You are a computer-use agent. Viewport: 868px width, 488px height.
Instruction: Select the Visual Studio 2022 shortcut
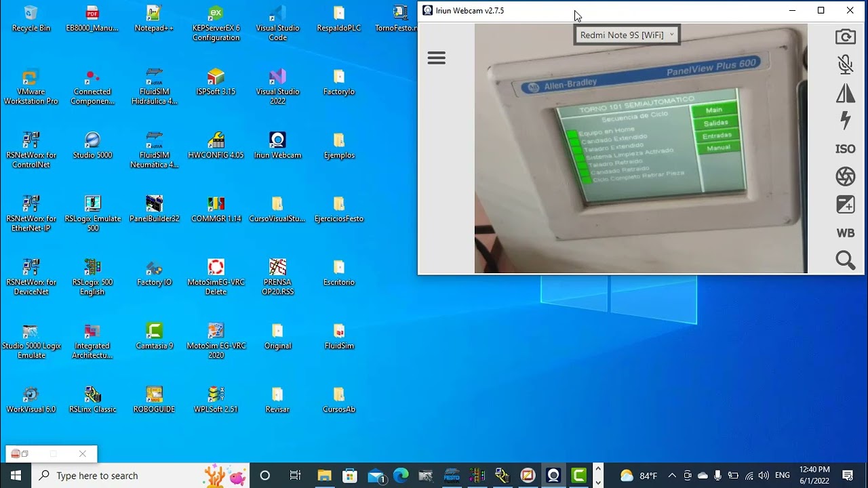pos(277,87)
